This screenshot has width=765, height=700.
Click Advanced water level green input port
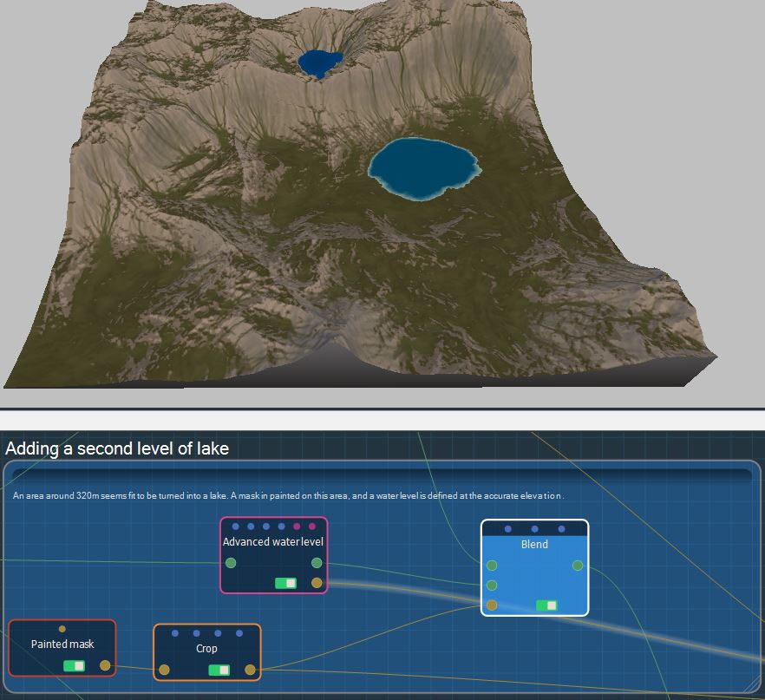coord(231,563)
